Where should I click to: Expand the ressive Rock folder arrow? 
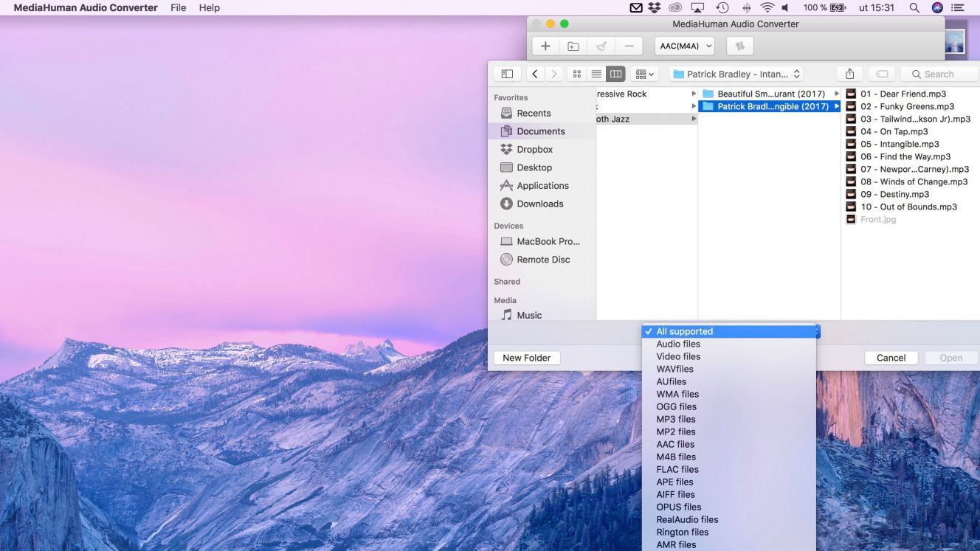click(694, 94)
